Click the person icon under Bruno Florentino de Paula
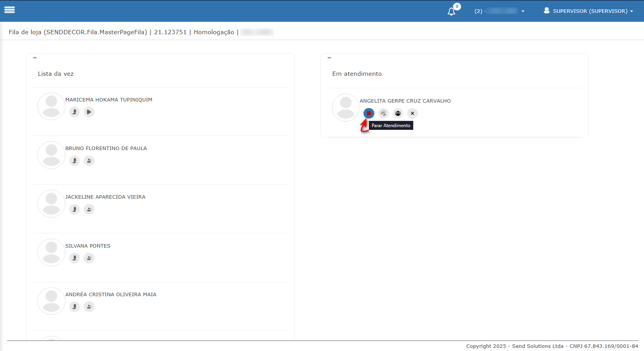This screenshot has height=351, width=644. pyautogui.click(x=74, y=161)
